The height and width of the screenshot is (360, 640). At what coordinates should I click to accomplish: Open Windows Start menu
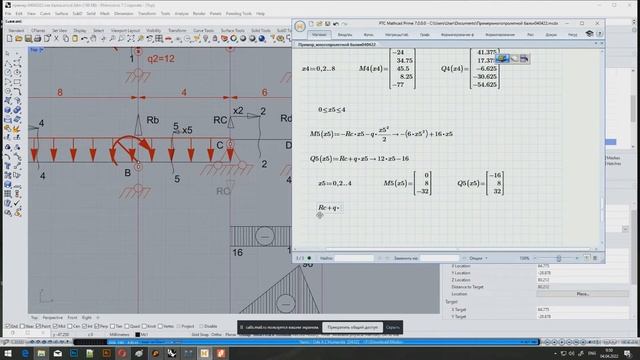(x=8, y=353)
